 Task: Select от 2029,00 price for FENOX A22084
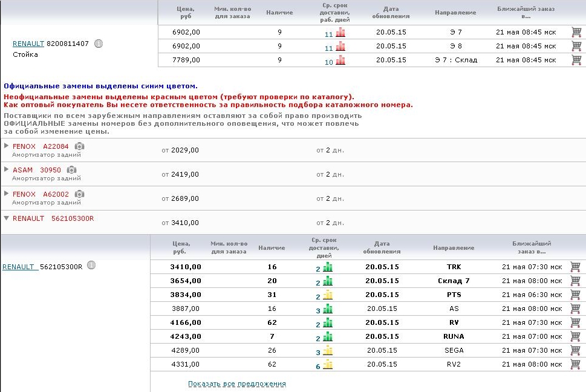click(x=180, y=150)
